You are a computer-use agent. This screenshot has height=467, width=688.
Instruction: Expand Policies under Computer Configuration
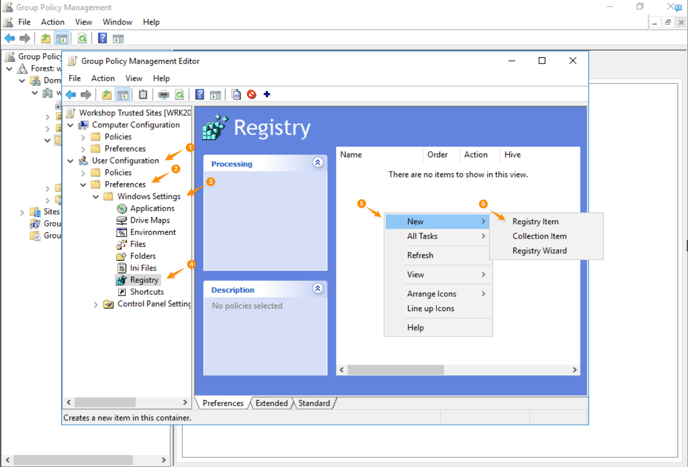pos(83,137)
